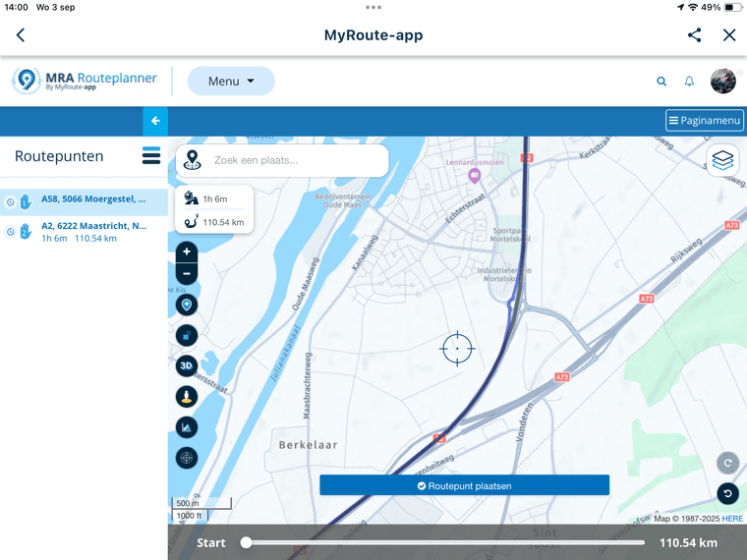Toggle the crosshair center button
The image size is (747, 560).
pyautogui.click(x=187, y=458)
